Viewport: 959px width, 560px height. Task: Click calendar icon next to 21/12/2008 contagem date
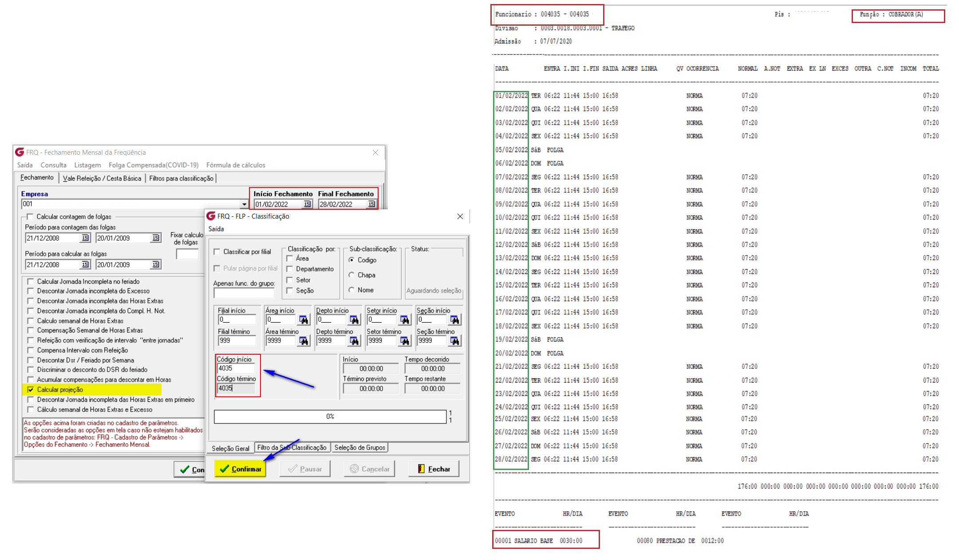(x=85, y=238)
